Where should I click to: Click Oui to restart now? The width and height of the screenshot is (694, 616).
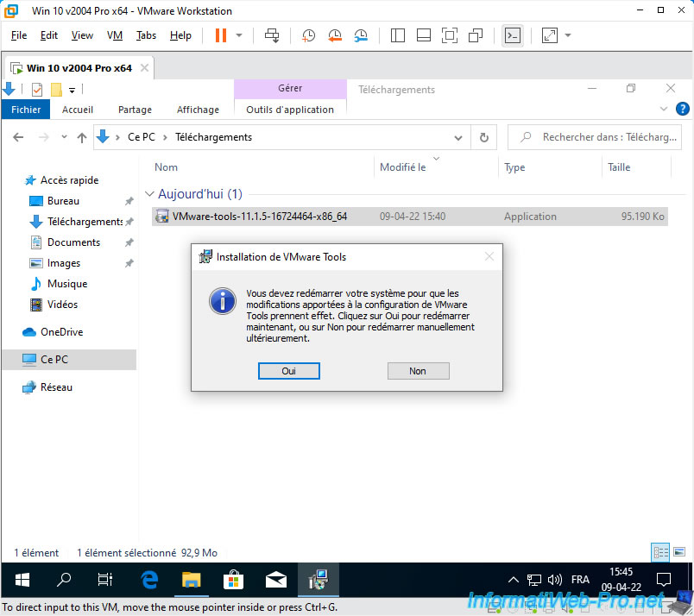coord(288,371)
